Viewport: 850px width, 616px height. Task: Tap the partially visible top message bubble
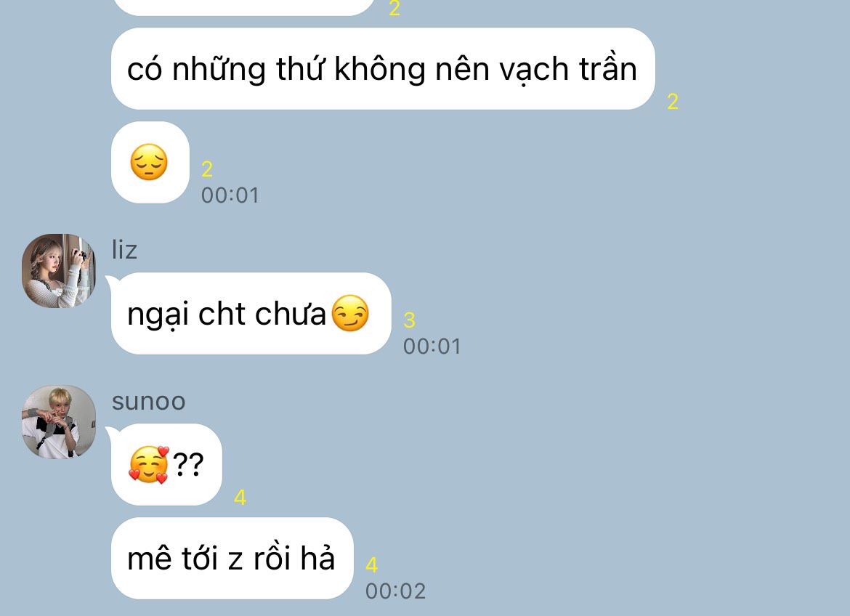coord(243,5)
